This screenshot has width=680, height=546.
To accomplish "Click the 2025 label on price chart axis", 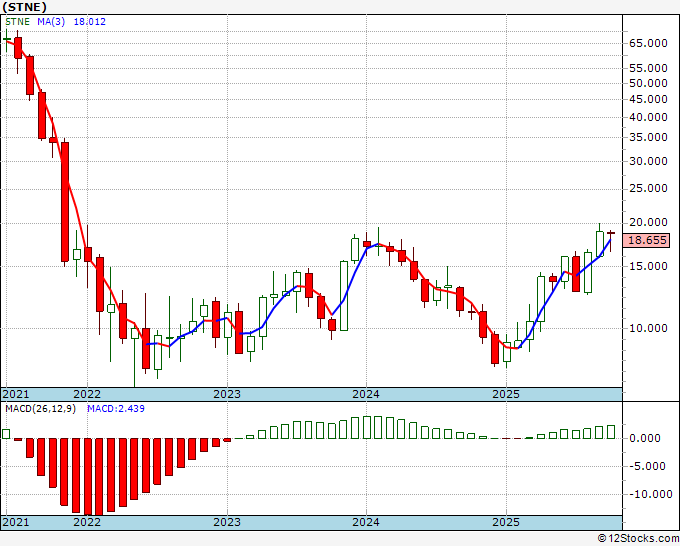I will [506, 394].
